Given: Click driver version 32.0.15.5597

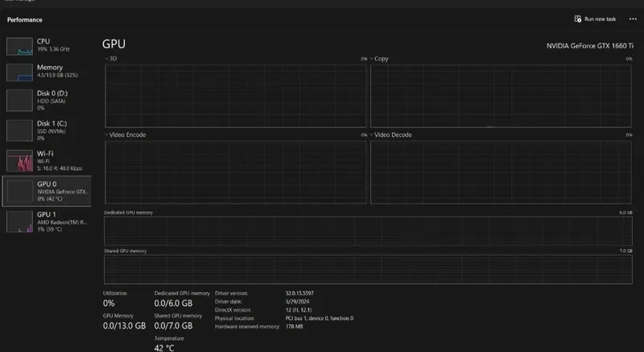Looking at the screenshot, I should (299, 293).
